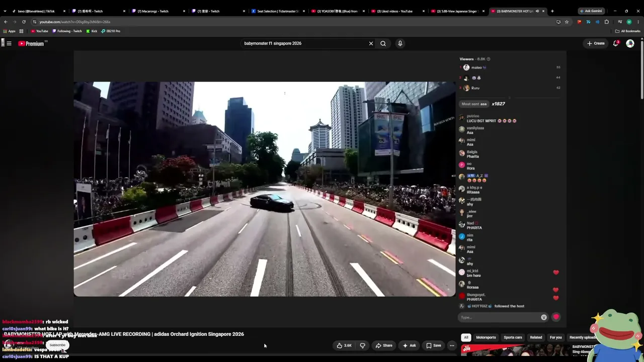Close the BABYMONSTER HOT LAP tab
The height and width of the screenshot is (362, 644).
point(543,11)
